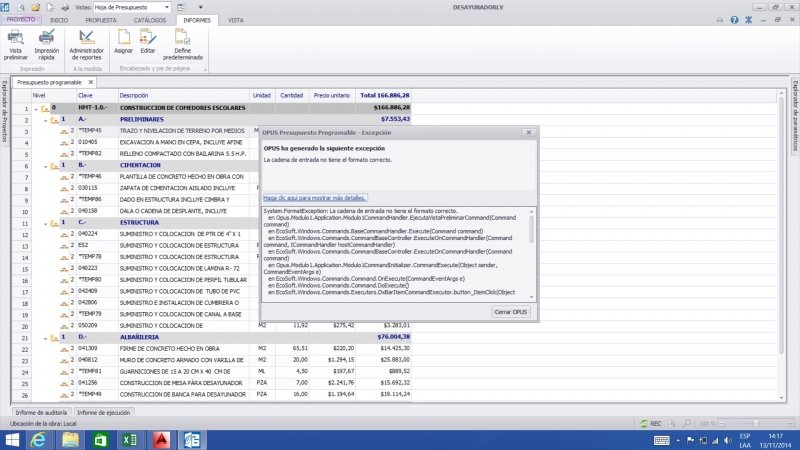Switch to the CATÁLOGOS ribbon tab

[149, 20]
